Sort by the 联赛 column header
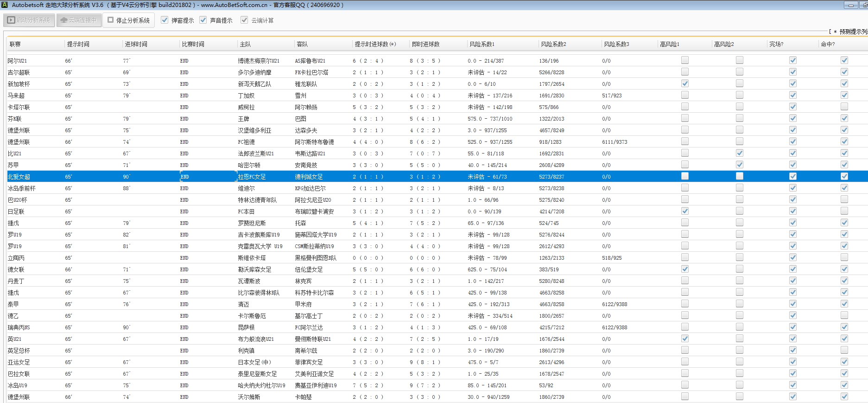Screen dimensions: 868x403 pyautogui.click(x=15, y=44)
